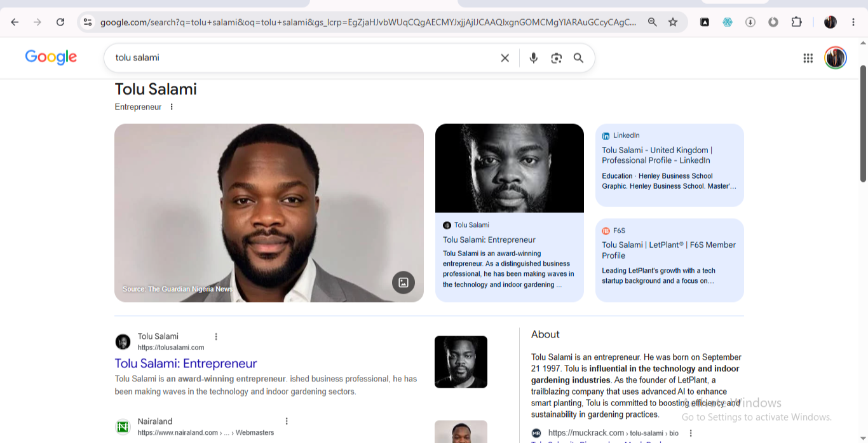This screenshot has width=868, height=443.
Task: Click the search query input field
Action: click(303, 58)
